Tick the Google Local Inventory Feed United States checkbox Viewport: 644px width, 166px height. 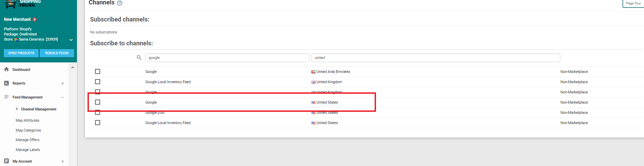click(x=97, y=123)
